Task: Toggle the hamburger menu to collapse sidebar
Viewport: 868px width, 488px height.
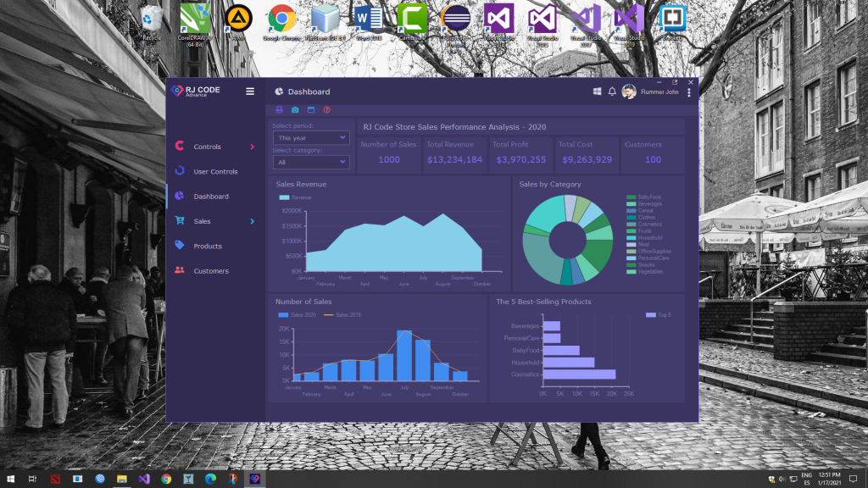Action: click(249, 92)
